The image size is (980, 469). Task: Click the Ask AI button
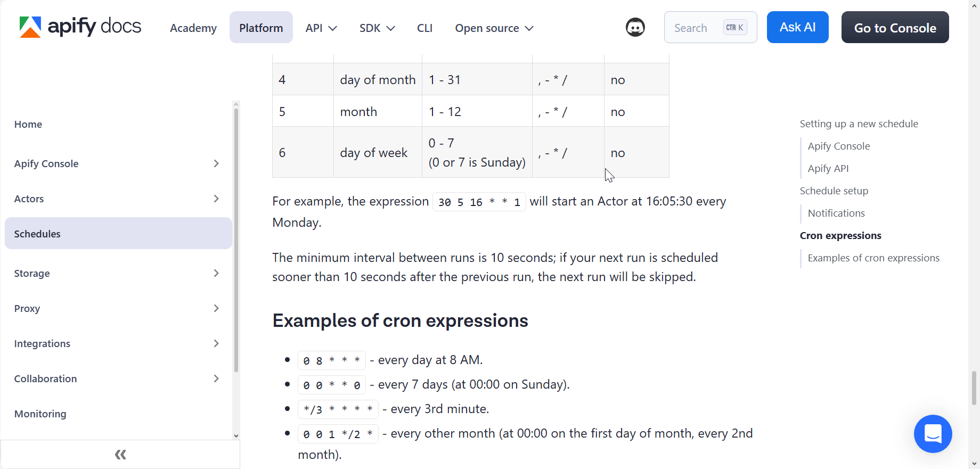pos(797,27)
